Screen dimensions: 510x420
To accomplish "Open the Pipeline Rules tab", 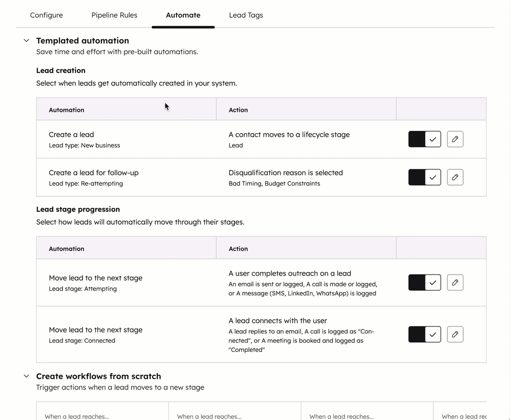I will pos(114,15).
